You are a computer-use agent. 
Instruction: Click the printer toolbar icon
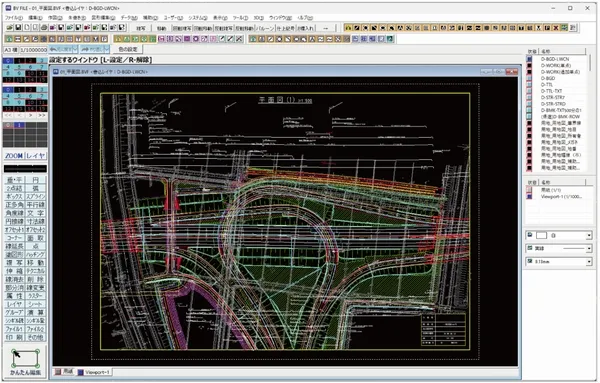coord(44,28)
